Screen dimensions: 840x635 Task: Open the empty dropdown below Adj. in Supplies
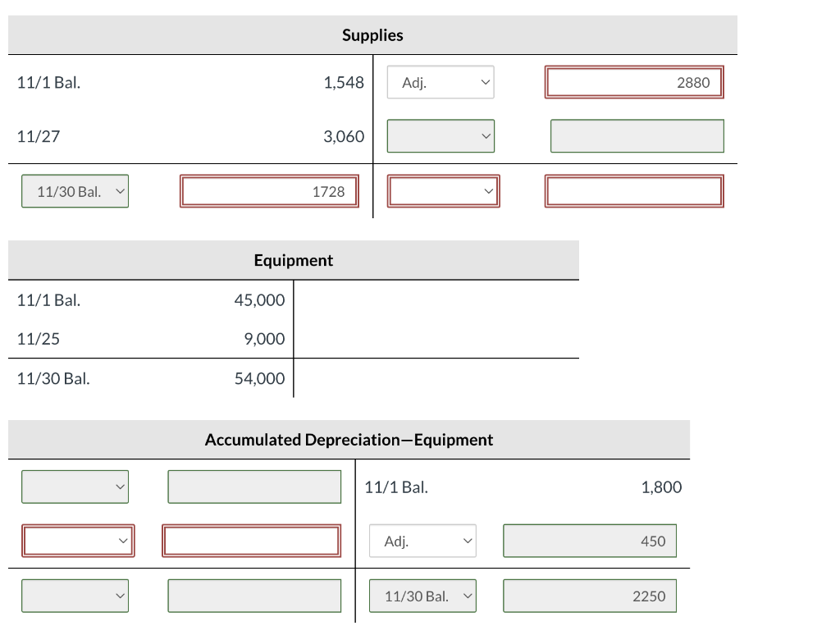point(441,136)
